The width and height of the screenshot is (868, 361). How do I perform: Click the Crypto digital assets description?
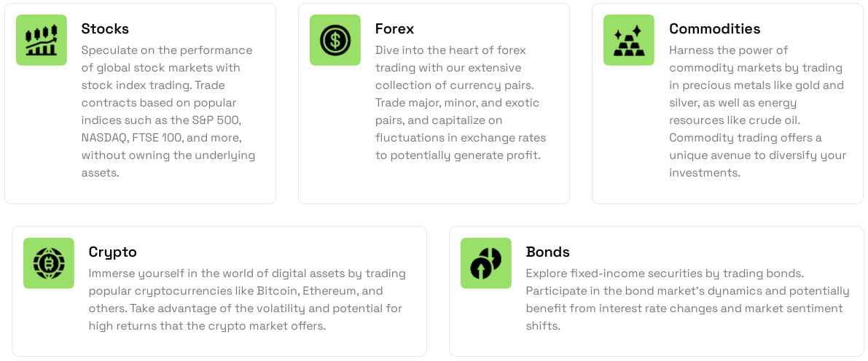click(247, 300)
